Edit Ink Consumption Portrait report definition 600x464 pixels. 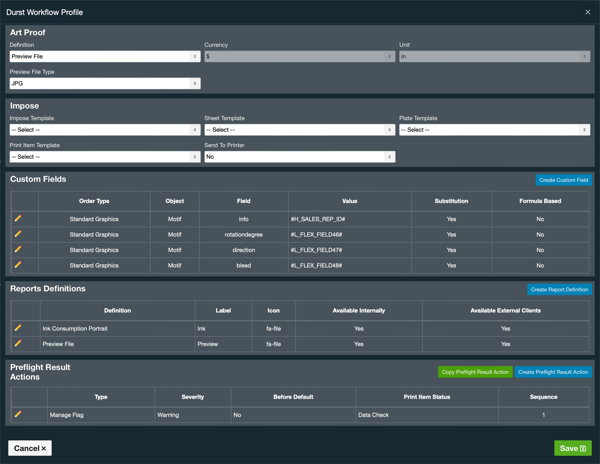[18, 328]
